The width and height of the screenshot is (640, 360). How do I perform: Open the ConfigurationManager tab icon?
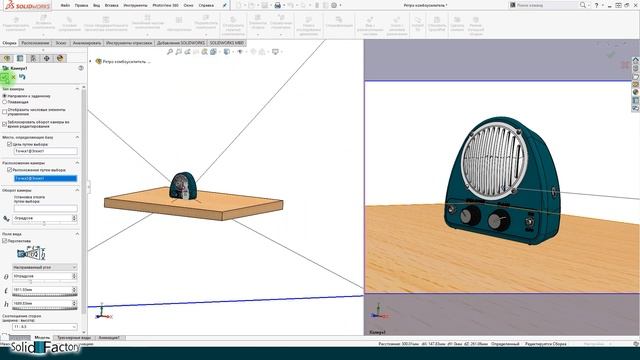pyautogui.click(x=33, y=58)
